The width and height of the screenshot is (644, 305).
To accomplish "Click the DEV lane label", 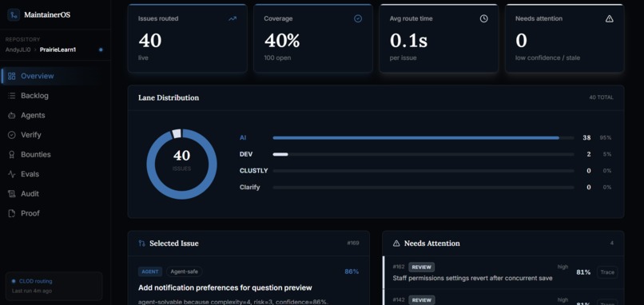I will tap(246, 154).
